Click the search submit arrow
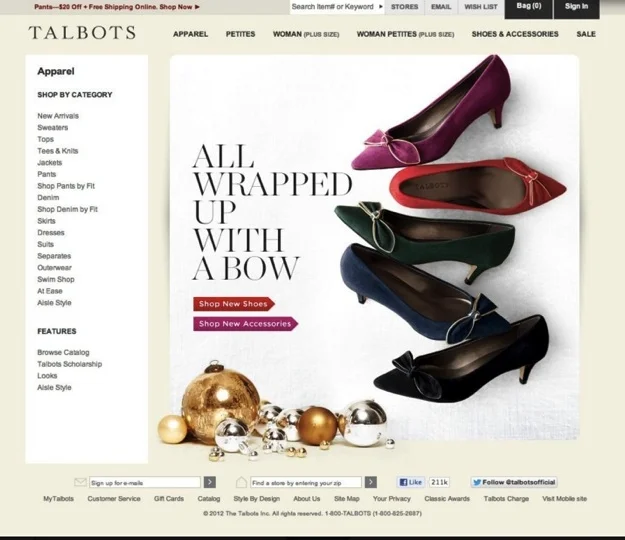Image resolution: width=625 pixels, height=540 pixels. tap(381, 7)
